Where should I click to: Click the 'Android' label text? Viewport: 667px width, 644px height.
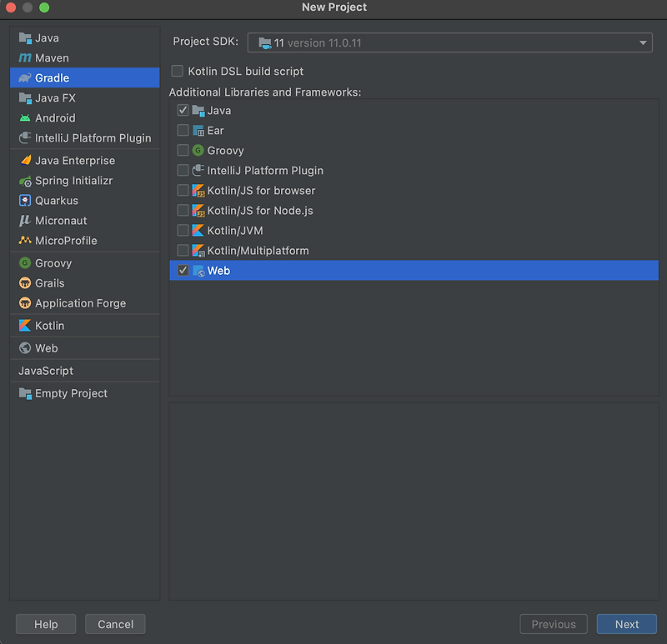point(55,117)
